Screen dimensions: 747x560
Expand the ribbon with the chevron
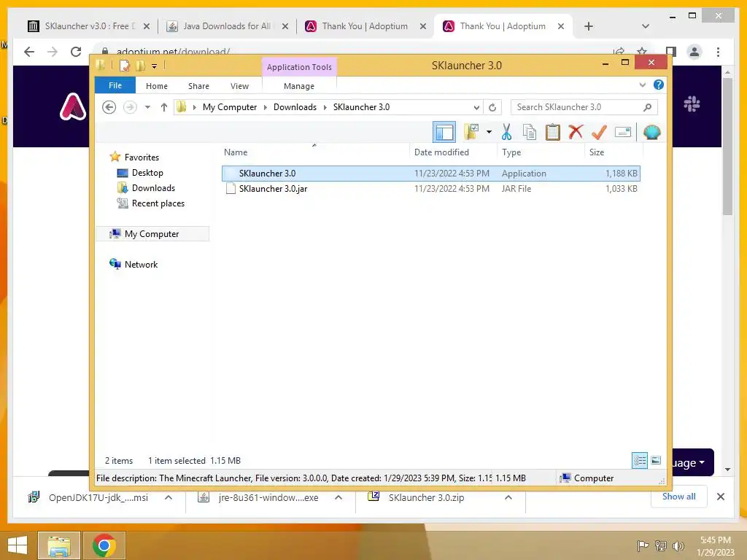point(642,85)
